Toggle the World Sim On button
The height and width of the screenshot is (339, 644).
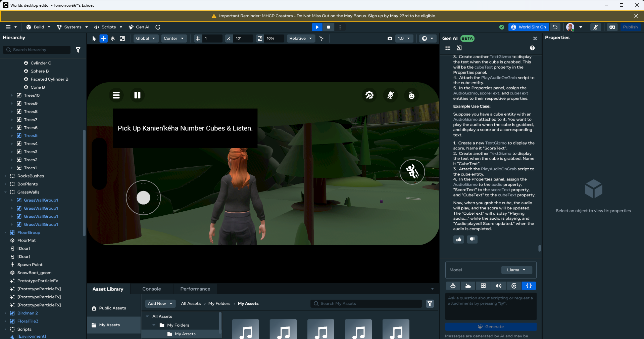click(529, 27)
